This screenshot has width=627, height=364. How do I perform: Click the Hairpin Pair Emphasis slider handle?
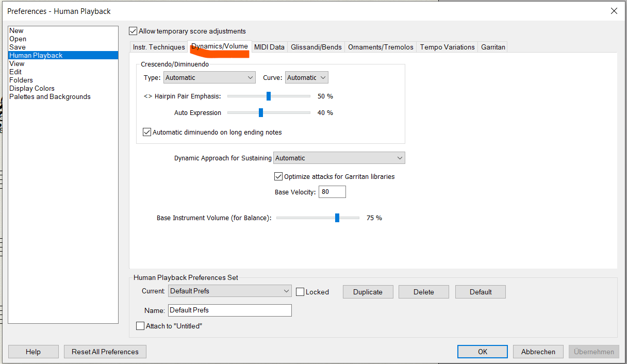(269, 96)
